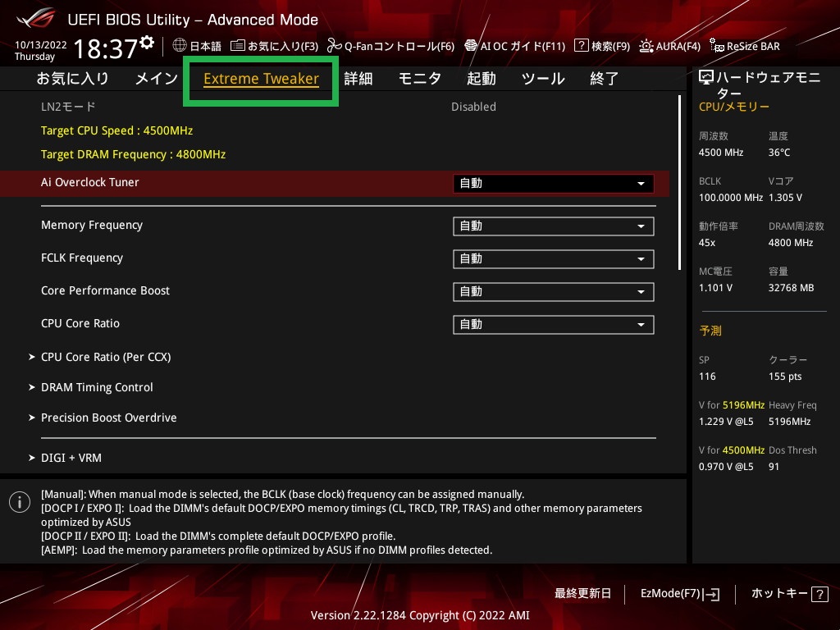Click the 32768 MB capacity value
Screen dimensions: 840x630
(792, 288)
